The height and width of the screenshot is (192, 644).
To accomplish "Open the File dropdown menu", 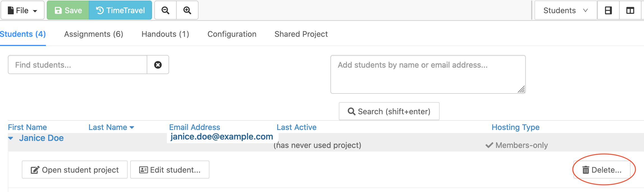I will 22,10.
